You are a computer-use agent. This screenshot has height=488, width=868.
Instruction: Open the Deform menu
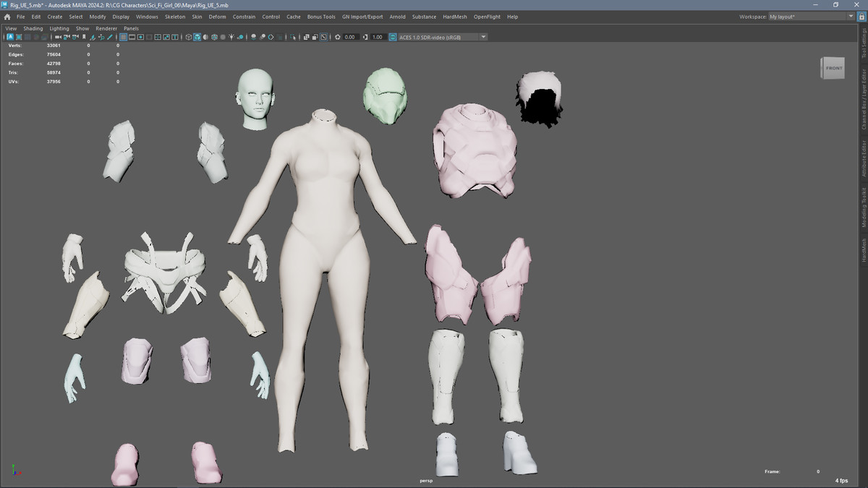[x=217, y=17]
